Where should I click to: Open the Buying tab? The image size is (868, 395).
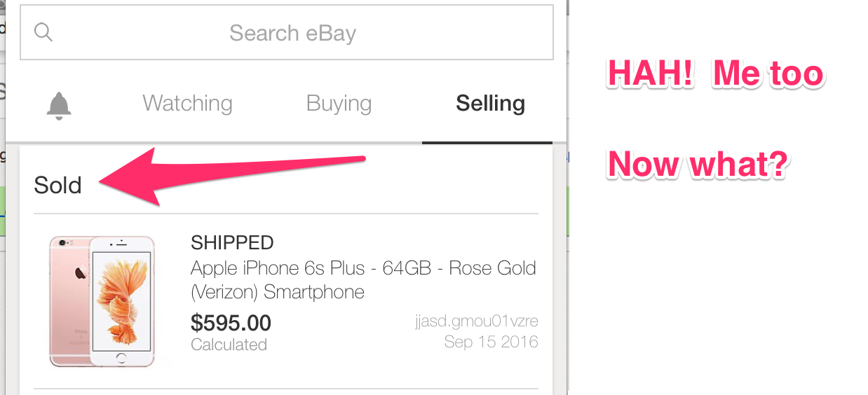(x=339, y=103)
